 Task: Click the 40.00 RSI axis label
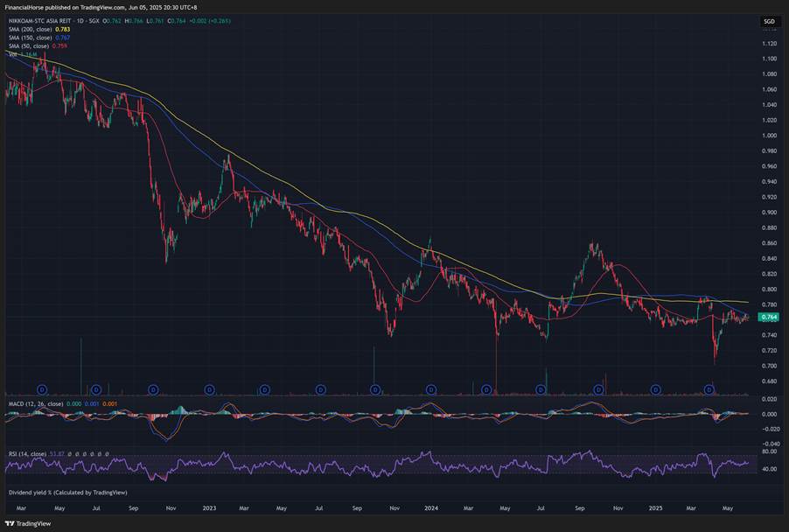pyautogui.click(x=770, y=469)
